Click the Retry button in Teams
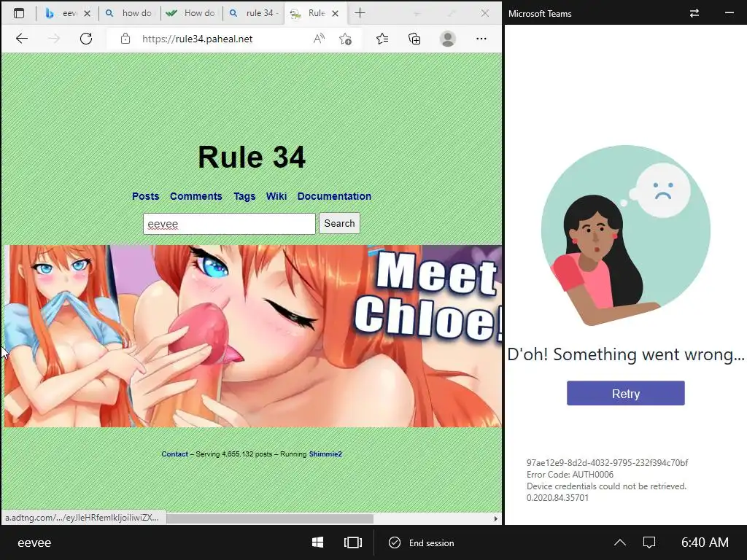The width and height of the screenshot is (747, 560). 625,393
